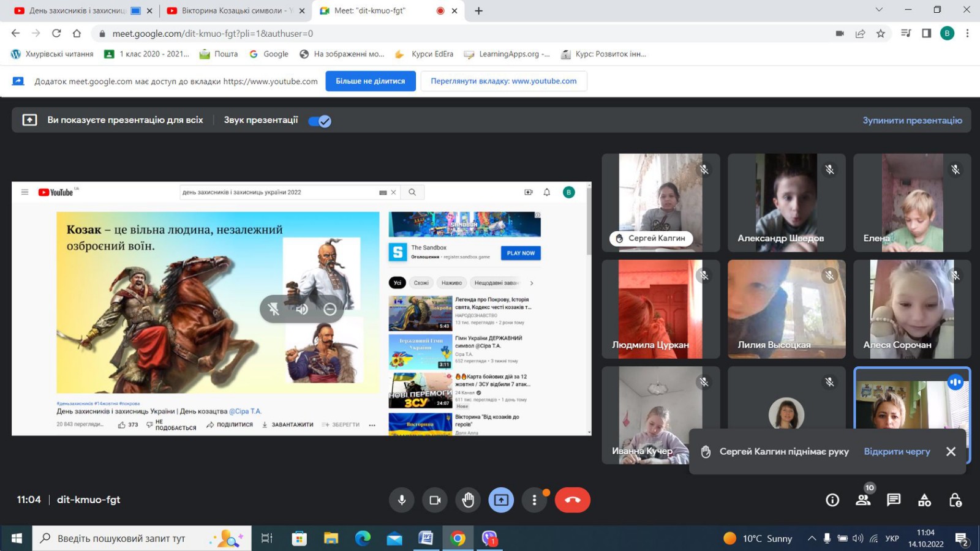Switch to the День захисників YouTube tab

tap(77, 10)
